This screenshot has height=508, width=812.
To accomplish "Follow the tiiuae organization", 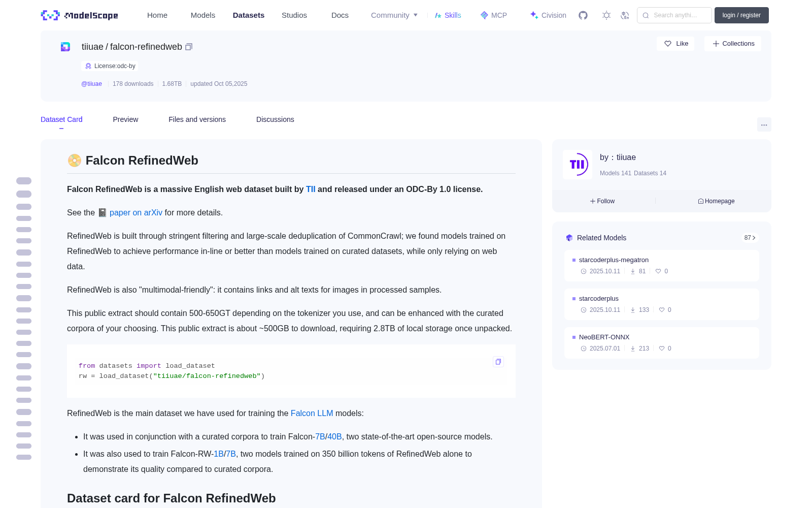I will pyautogui.click(x=602, y=201).
